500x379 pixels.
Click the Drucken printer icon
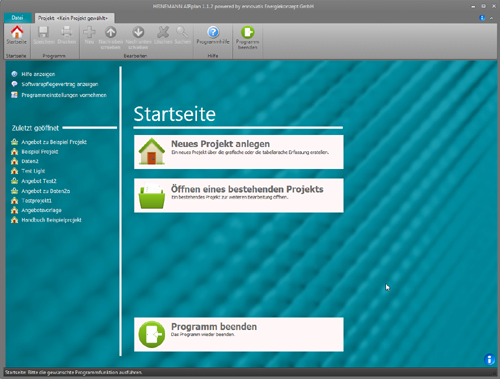[66, 32]
